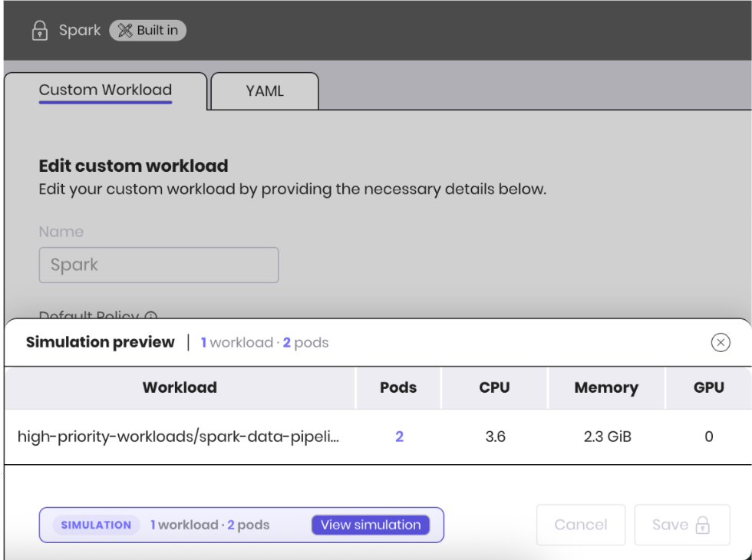Image resolution: width=752 pixels, height=560 pixels.
Task: Click the Name input field containing Spark
Action: (159, 265)
